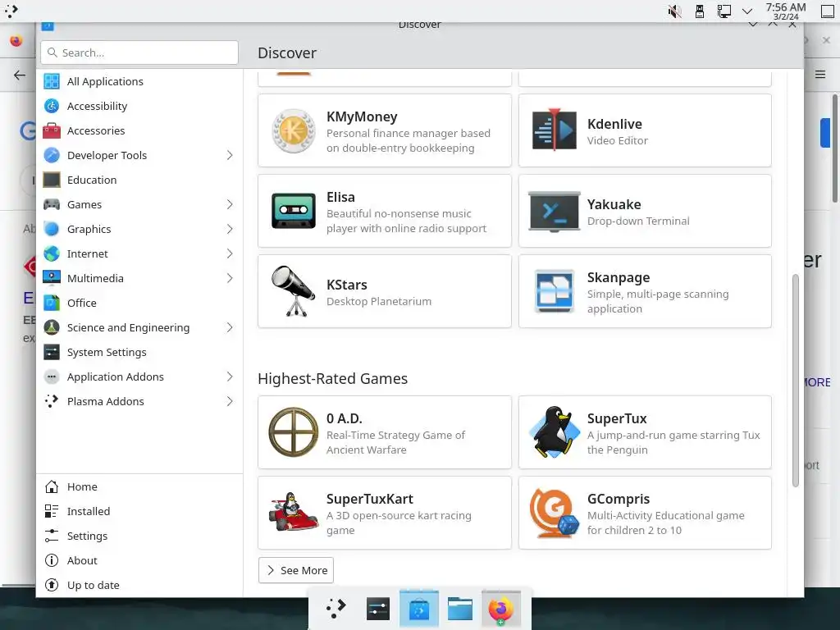Image resolution: width=840 pixels, height=630 pixels.
Task: Open the KStars Desktop Planetarium card
Action: tap(385, 291)
